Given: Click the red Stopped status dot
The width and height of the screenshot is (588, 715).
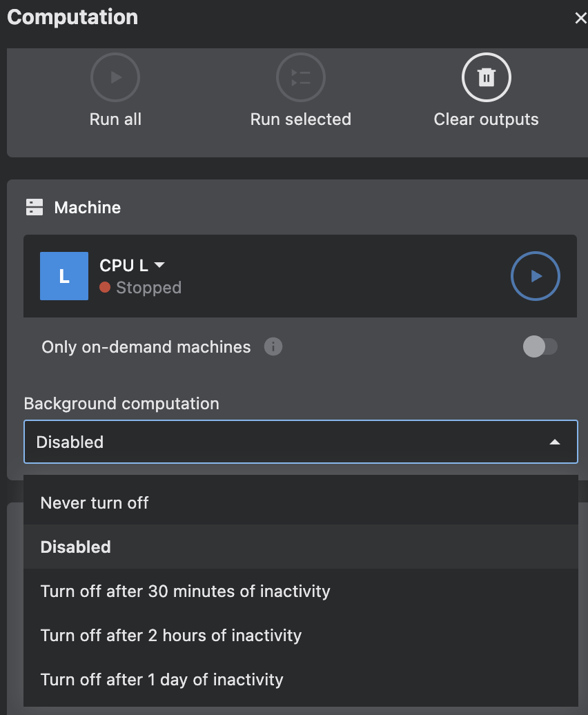Looking at the screenshot, I should tap(104, 288).
